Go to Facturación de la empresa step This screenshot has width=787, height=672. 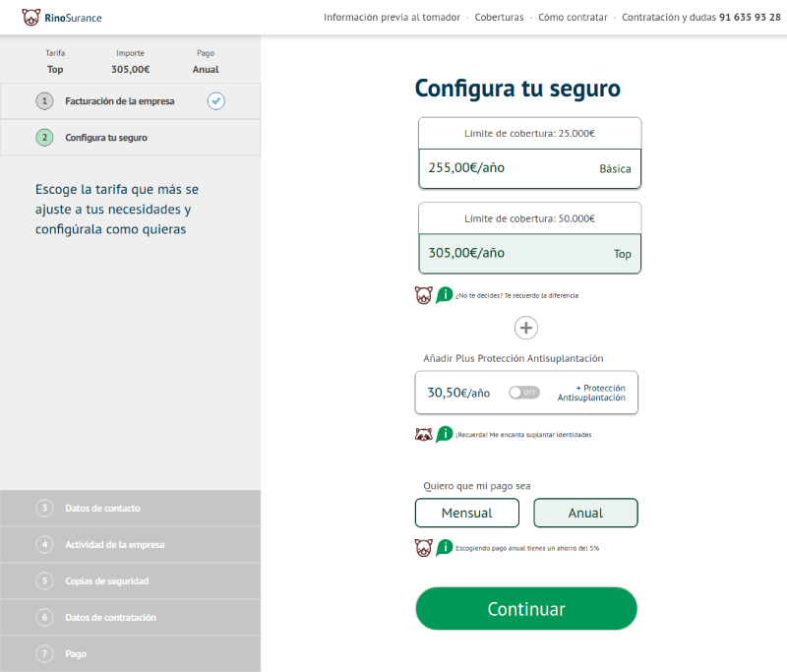pyautogui.click(x=131, y=101)
